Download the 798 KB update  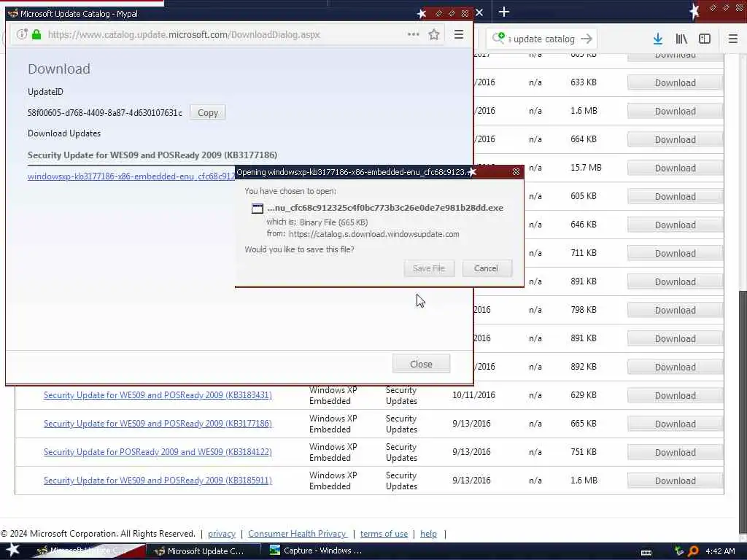click(675, 310)
